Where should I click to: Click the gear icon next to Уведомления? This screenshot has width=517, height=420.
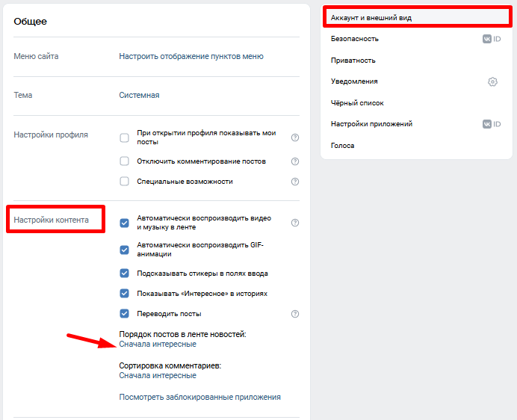[492, 81]
